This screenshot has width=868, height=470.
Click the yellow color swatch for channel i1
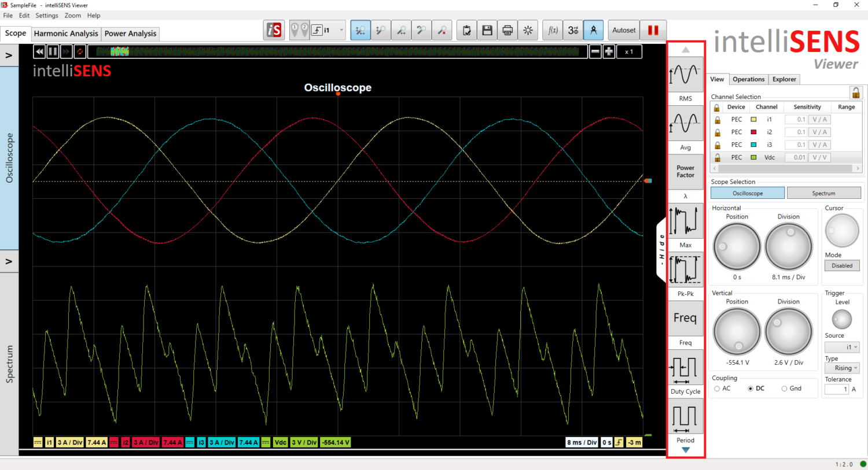tap(753, 119)
